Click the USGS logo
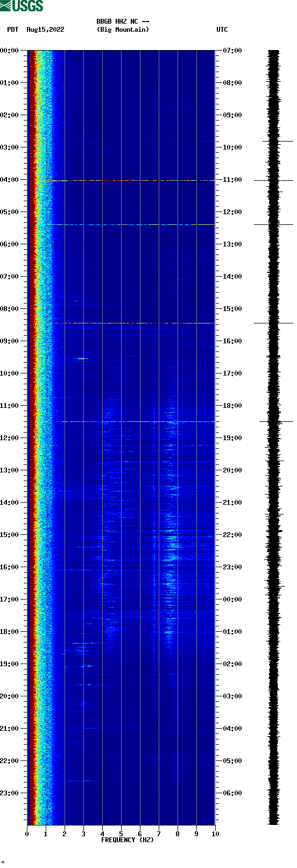Image resolution: width=297 pixels, height=868 pixels. pyautogui.click(x=22, y=6)
